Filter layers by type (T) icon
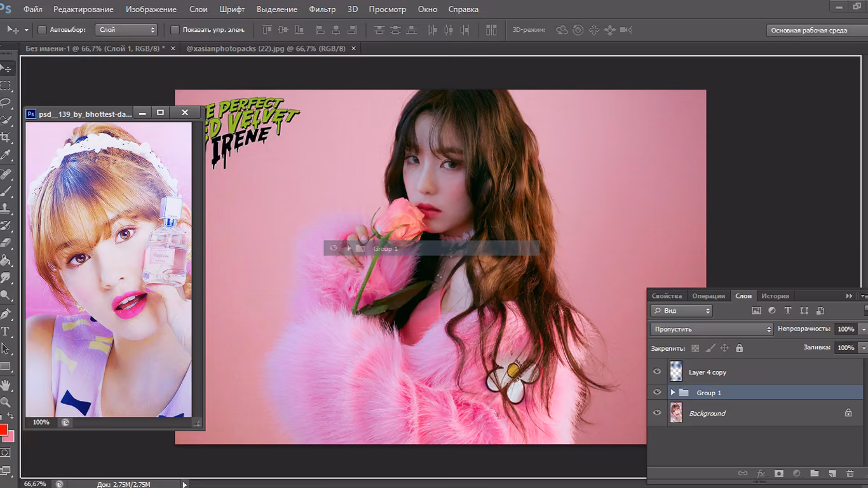The height and width of the screenshot is (488, 868). click(788, 311)
